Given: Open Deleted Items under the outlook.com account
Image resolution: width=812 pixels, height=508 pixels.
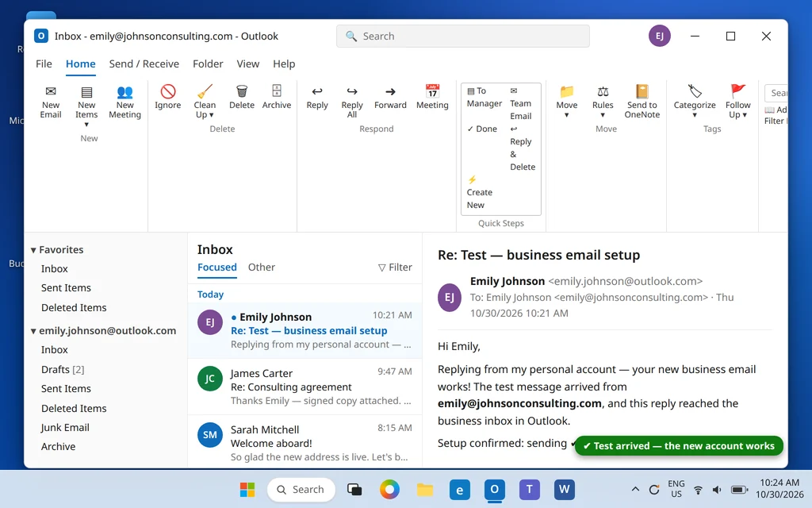Looking at the screenshot, I should coord(74,408).
